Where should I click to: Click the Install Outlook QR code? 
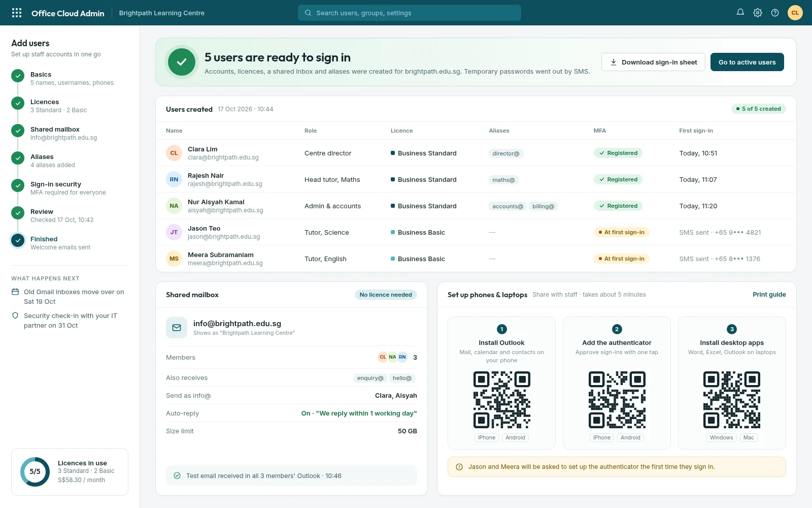(501, 400)
